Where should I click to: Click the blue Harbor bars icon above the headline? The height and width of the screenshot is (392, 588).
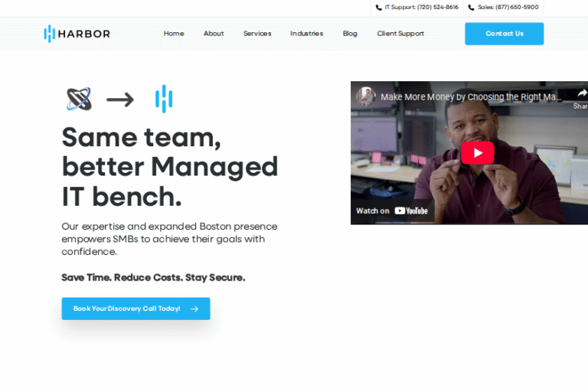coord(163,99)
